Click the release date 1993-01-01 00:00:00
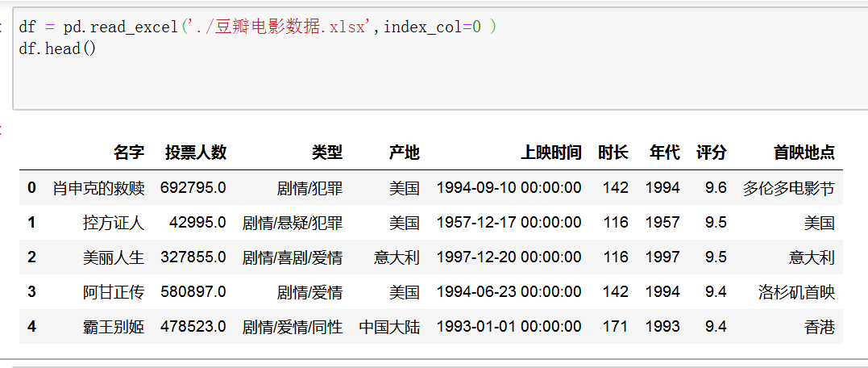 tap(509, 327)
